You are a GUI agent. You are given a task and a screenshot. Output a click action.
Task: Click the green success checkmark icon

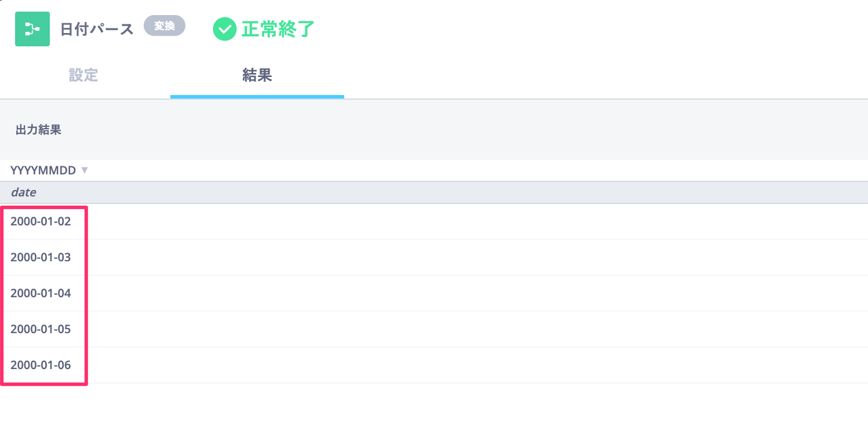224,29
